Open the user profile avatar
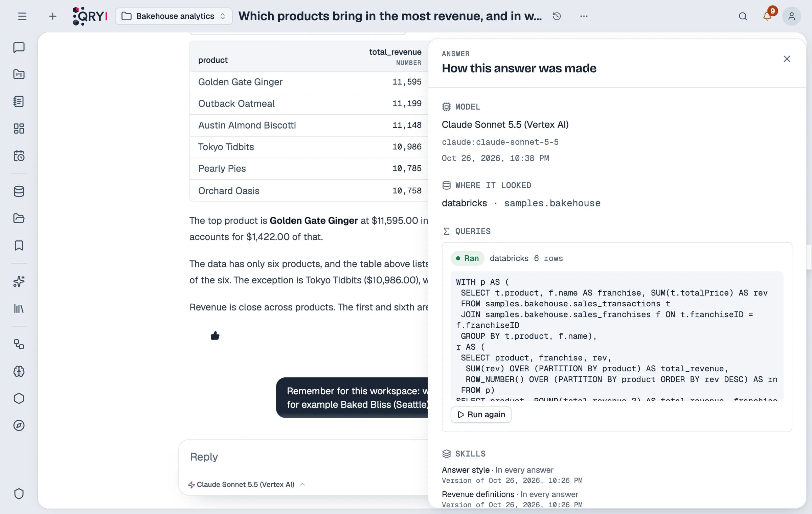The height and width of the screenshot is (514, 812). (792, 16)
